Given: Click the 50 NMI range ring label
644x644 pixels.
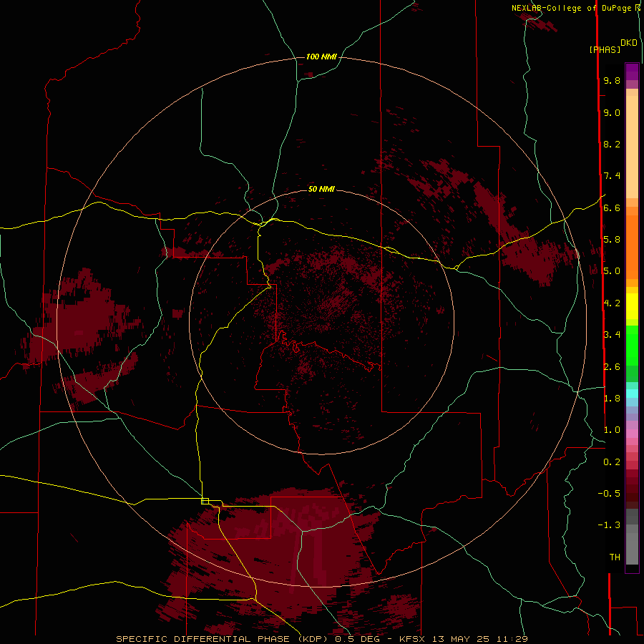Looking at the screenshot, I should [321, 189].
